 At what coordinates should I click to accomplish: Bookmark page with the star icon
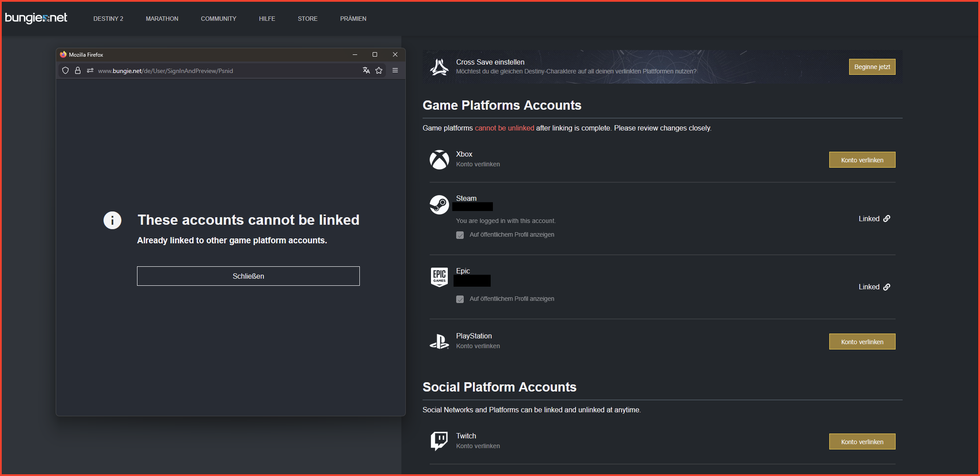[x=379, y=70]
